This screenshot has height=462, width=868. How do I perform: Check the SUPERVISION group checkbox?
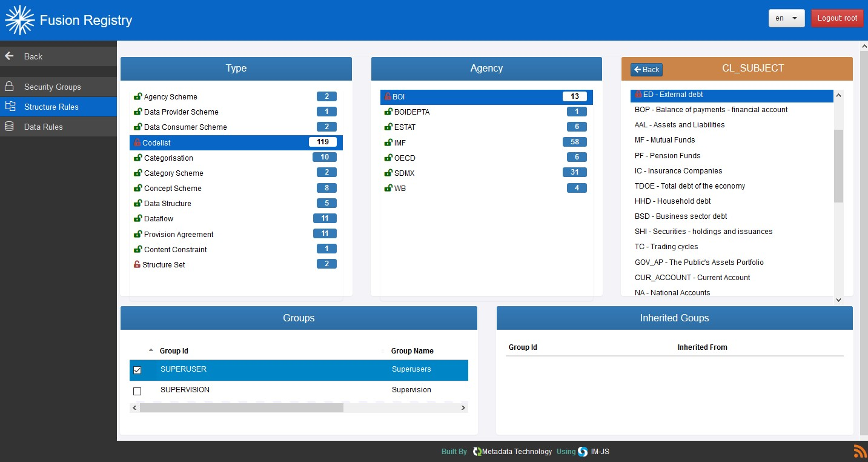137,391
